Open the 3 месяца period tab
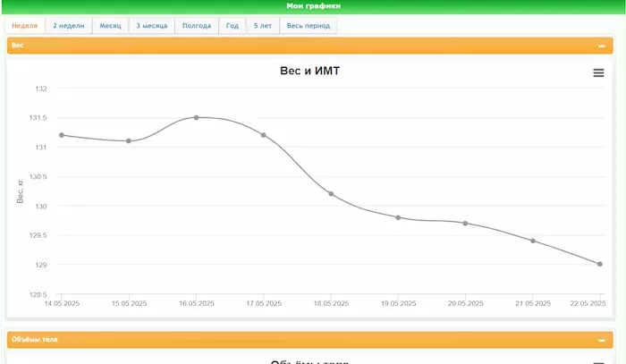 [151, 26]
